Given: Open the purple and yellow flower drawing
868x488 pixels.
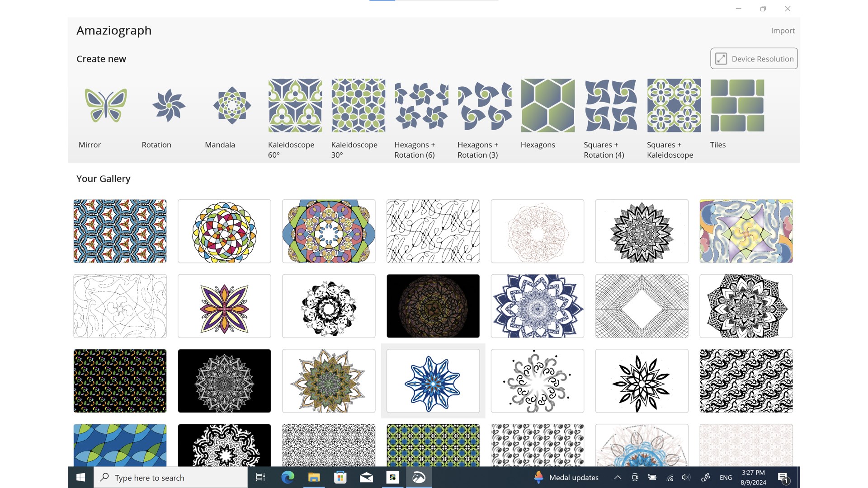Looking at the screenshot, I should click(224, 306).
